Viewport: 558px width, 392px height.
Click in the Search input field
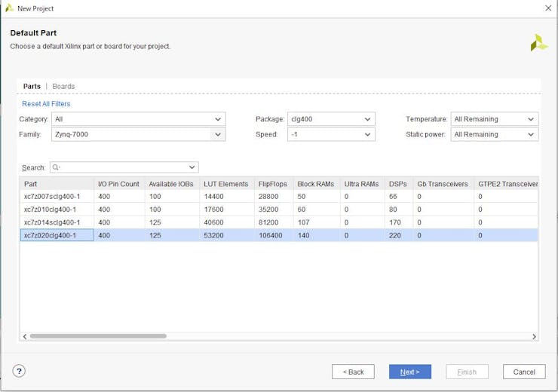pos(124,167)
